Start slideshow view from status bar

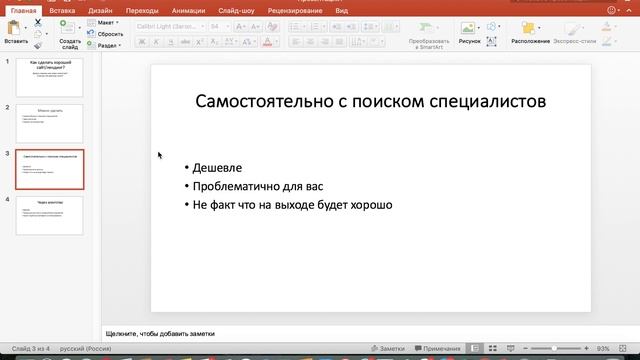pyautogui.click(x=510, y=348)
